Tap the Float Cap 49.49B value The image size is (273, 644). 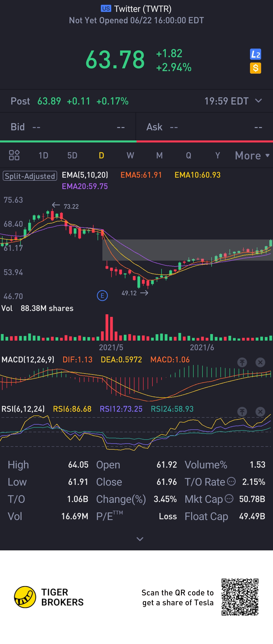[x=252, y=516]
